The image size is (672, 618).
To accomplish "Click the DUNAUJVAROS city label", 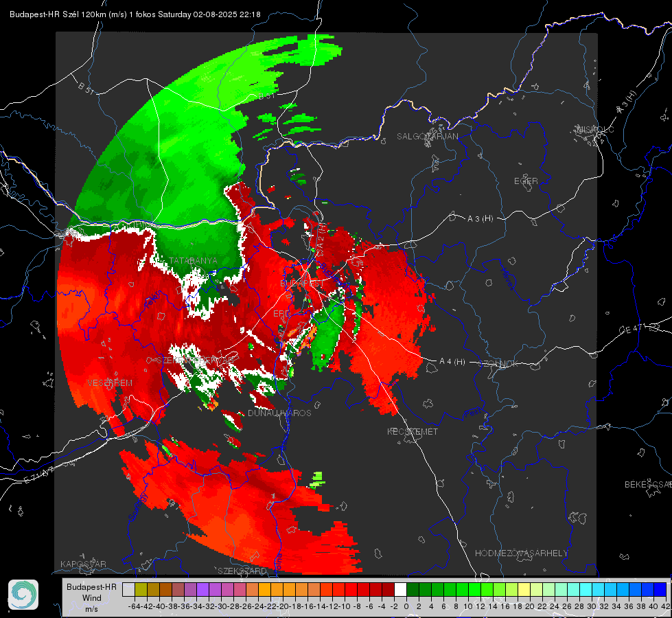I will pyautogui.click(x=279, y=413).
